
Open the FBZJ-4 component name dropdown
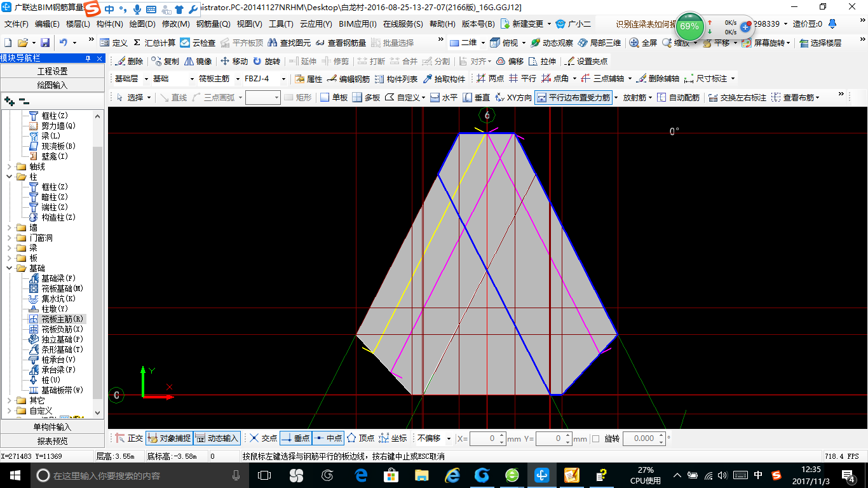click(x=283, y=79)
